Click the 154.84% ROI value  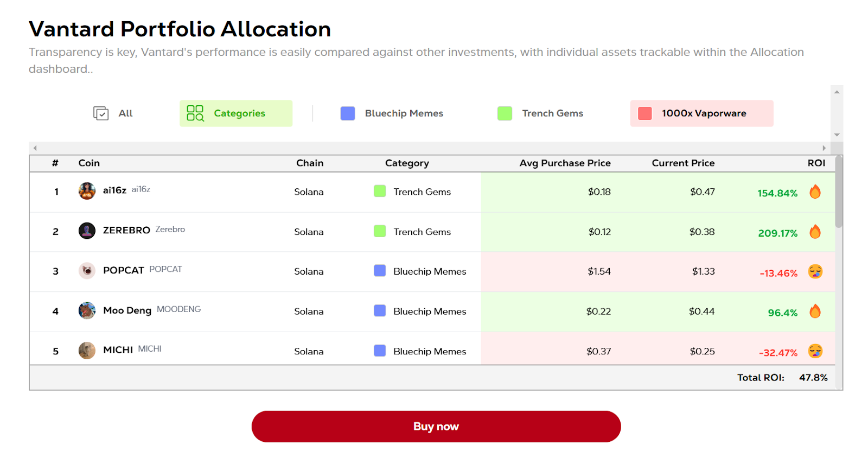point(777,193)
